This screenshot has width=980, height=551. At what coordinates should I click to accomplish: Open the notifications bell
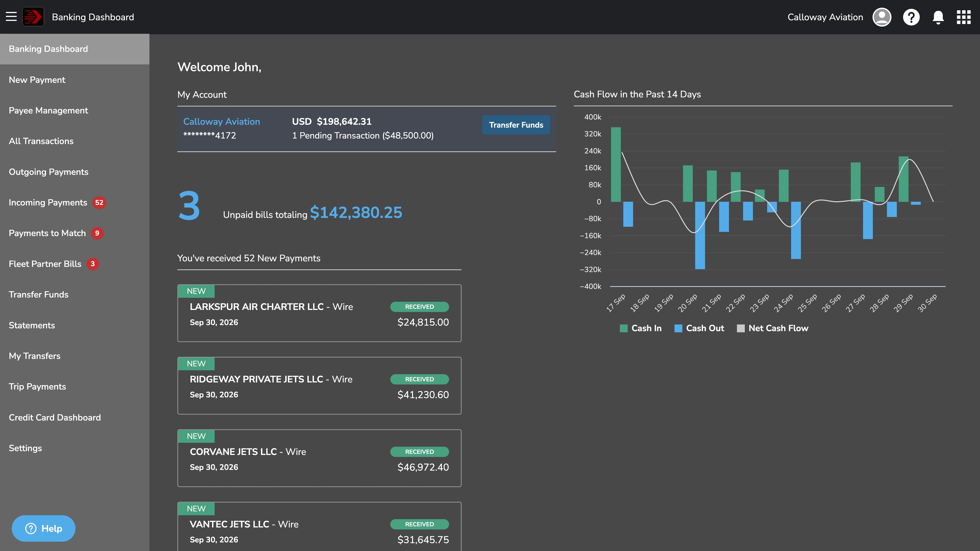(938, 17)
